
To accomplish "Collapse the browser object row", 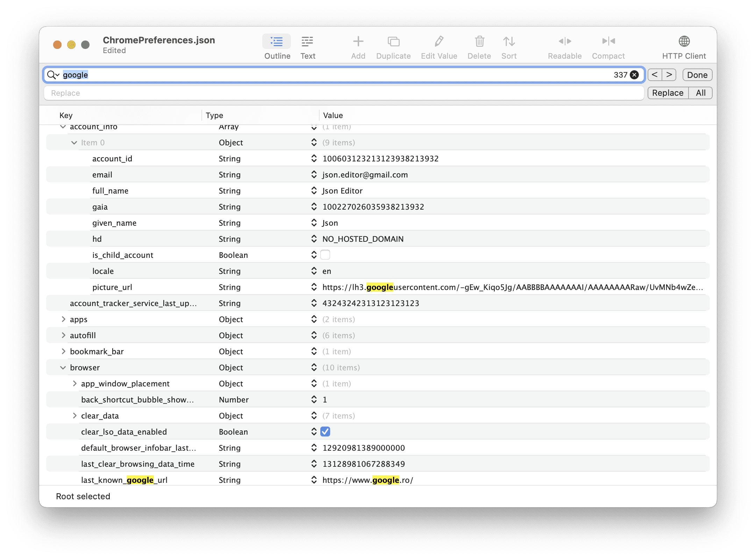I will click(63, 368).
